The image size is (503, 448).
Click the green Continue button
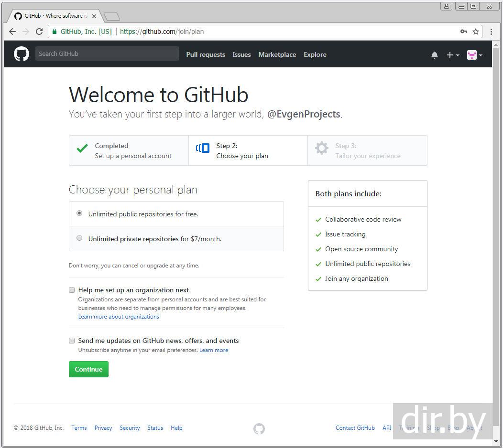click(x=88, y=369)
